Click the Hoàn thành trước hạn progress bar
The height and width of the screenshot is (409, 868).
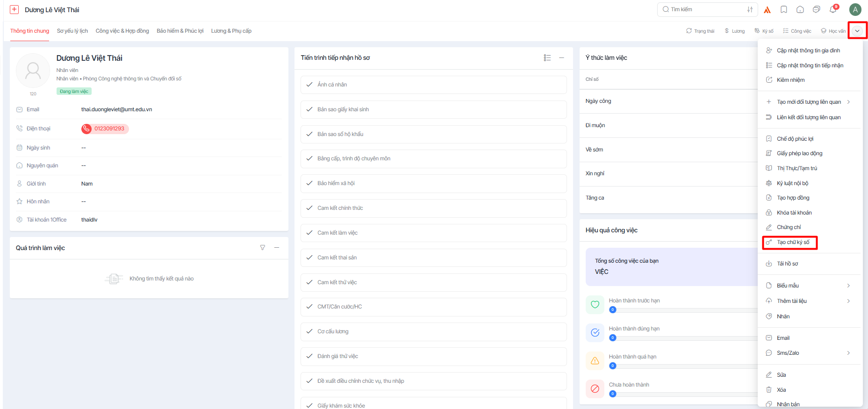(682, 310)
